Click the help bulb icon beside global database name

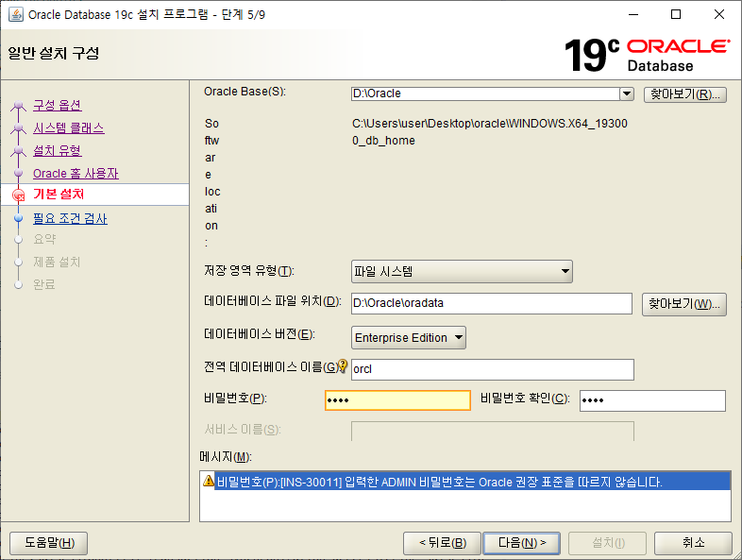(x=343, y=365)
